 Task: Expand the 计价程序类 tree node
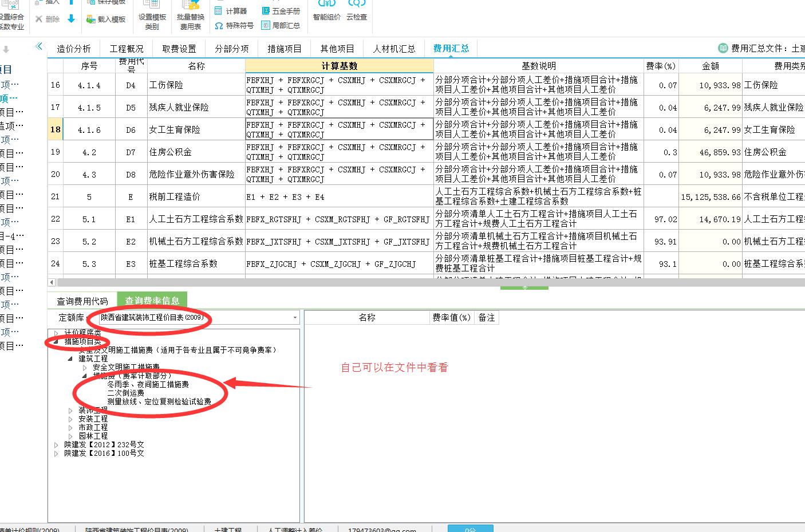(56, 333)
